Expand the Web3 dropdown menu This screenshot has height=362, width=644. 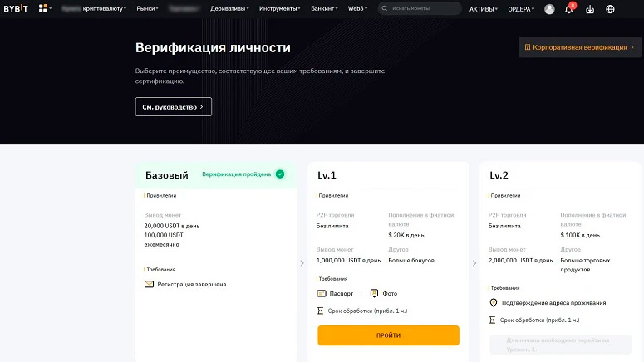[358, 8]
